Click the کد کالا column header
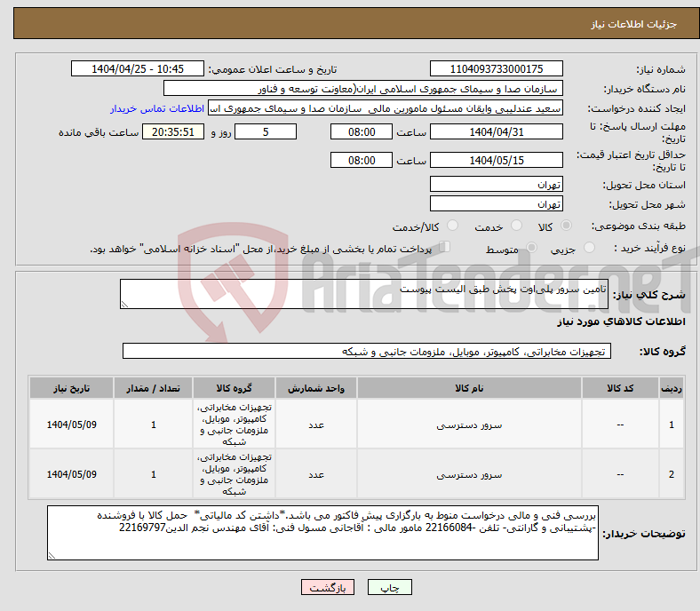 pyautogui.click(x=620, y=388)
